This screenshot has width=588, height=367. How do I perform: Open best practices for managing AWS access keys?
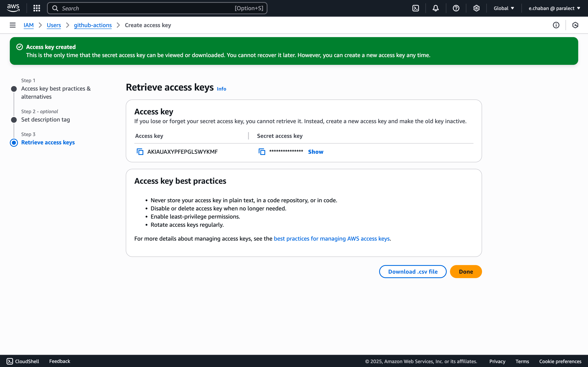[332, 239]
